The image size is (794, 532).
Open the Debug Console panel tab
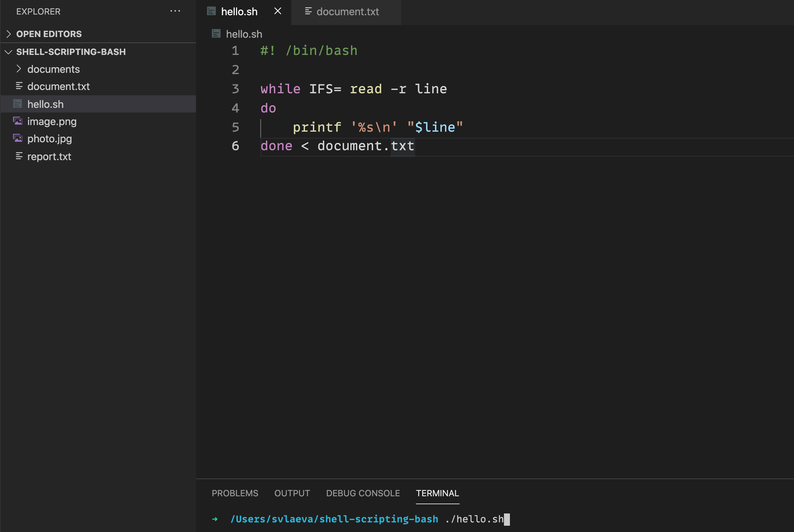(x=363, y=493)
